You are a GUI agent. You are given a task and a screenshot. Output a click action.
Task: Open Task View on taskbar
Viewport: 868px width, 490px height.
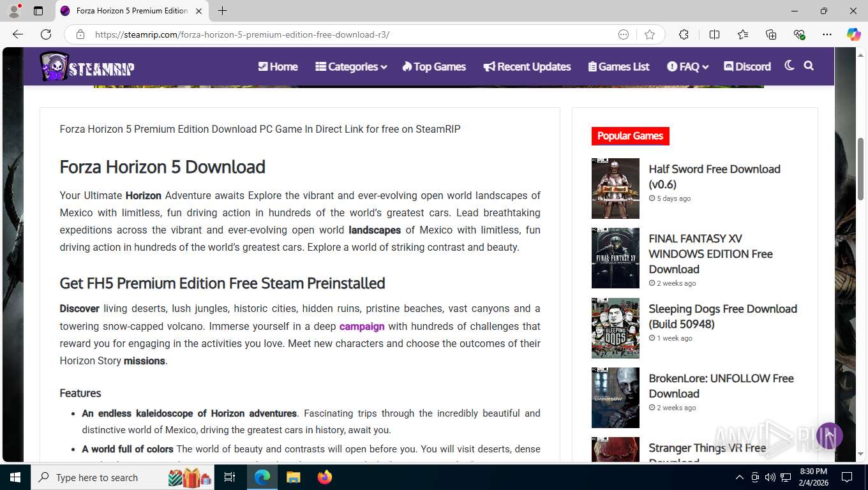click(x=230, y=477)
